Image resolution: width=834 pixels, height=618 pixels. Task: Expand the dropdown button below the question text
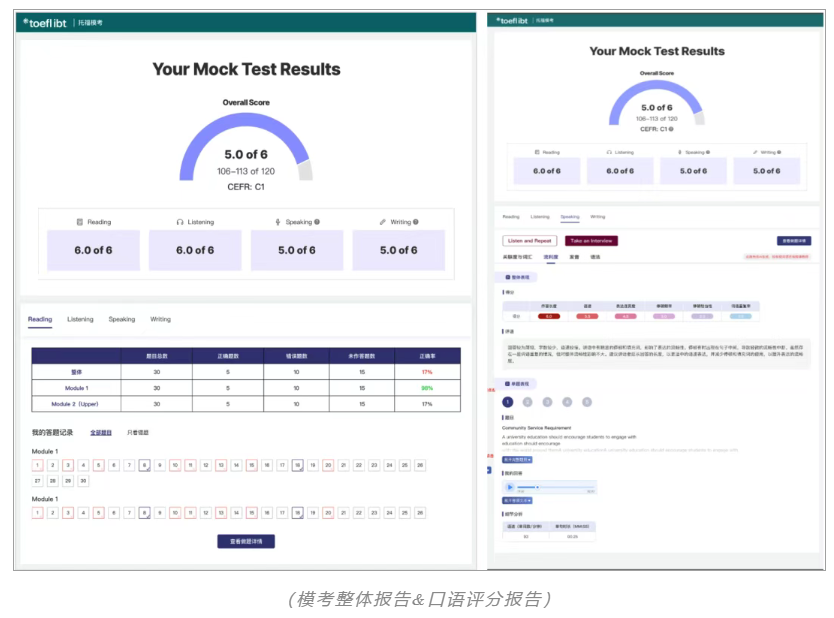coord(518,459)
